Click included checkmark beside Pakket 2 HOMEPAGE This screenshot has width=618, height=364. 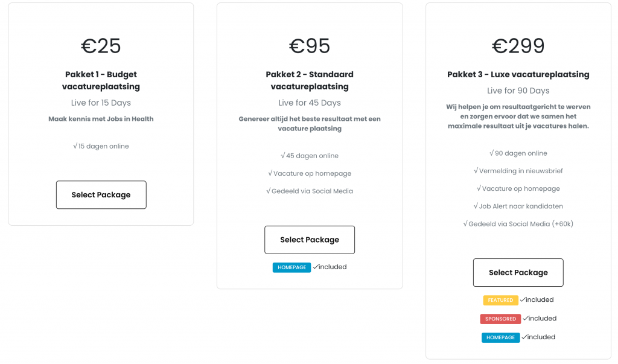[x=330, y=267]
